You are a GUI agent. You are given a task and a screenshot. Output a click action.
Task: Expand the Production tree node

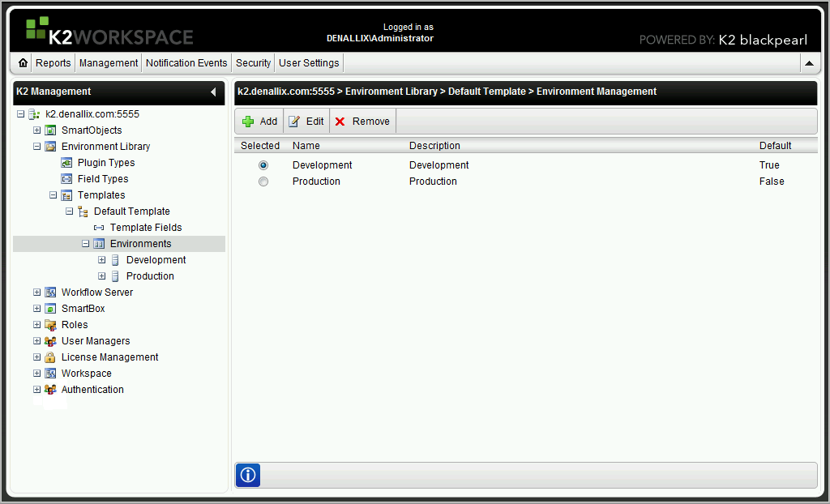(x=101, y=276)
